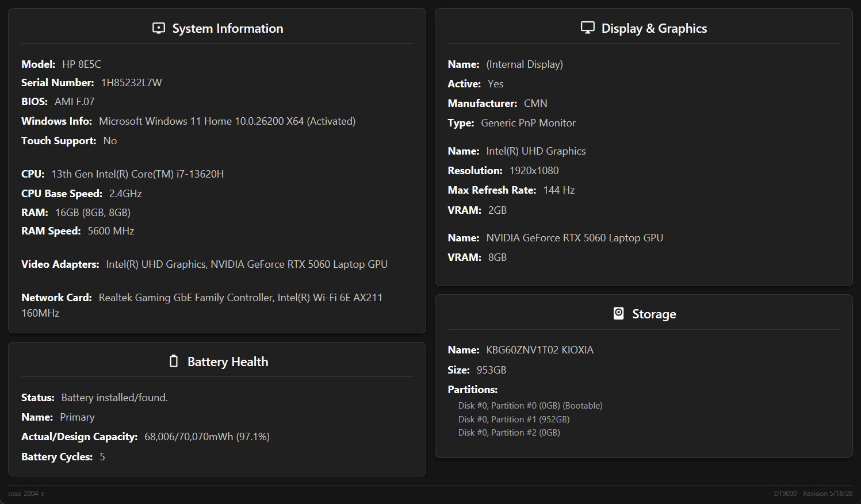
Task: Click the Display & Graphics monitor icon
Action: [x=588, y=28]
